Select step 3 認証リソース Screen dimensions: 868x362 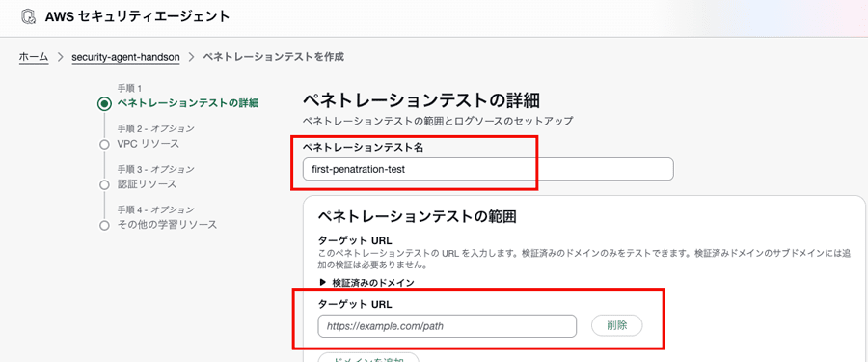[147, 184]
